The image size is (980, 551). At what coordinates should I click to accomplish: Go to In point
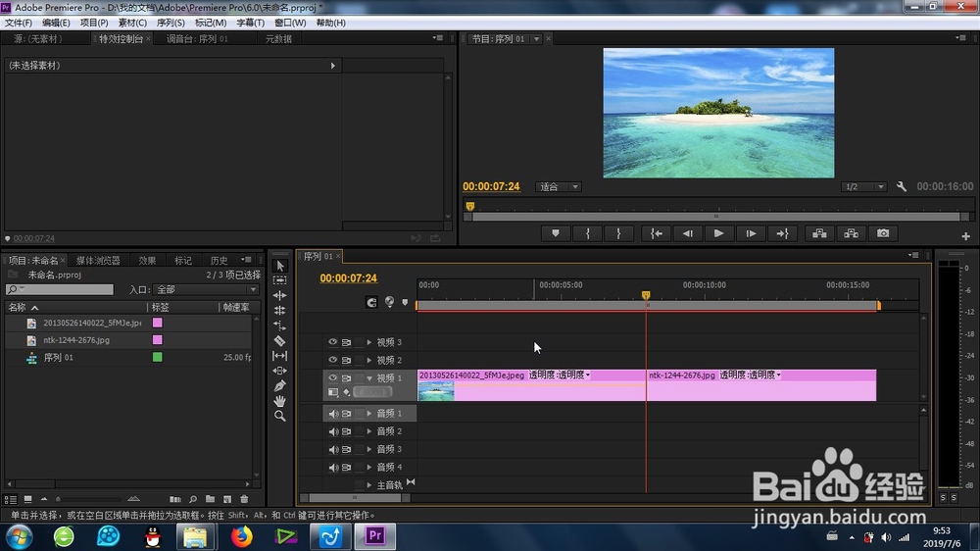(x=657, y=233)
